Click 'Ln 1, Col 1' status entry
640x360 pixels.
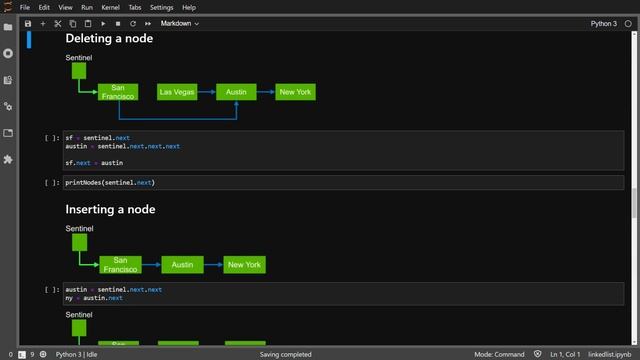point(565,355)
